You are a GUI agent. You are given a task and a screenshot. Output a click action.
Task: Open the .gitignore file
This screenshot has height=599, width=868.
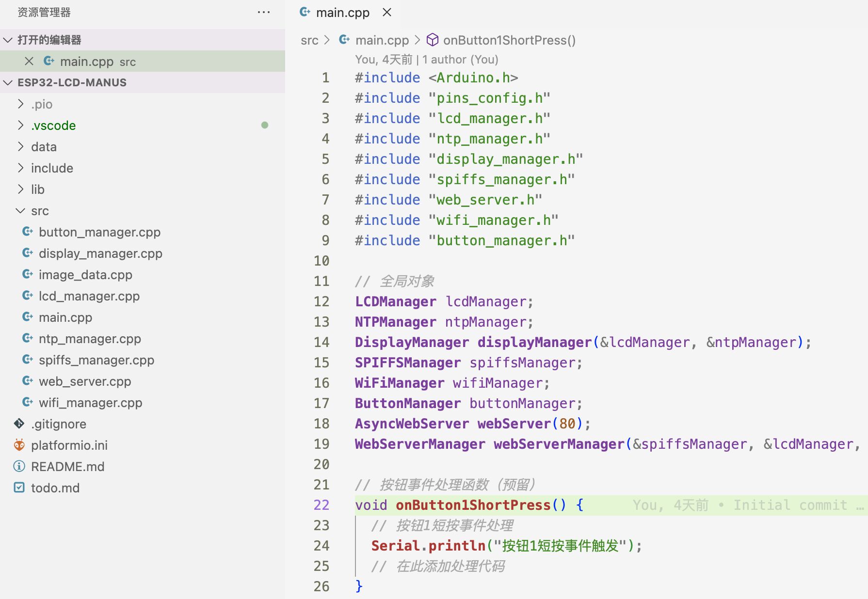coord(59,424)
